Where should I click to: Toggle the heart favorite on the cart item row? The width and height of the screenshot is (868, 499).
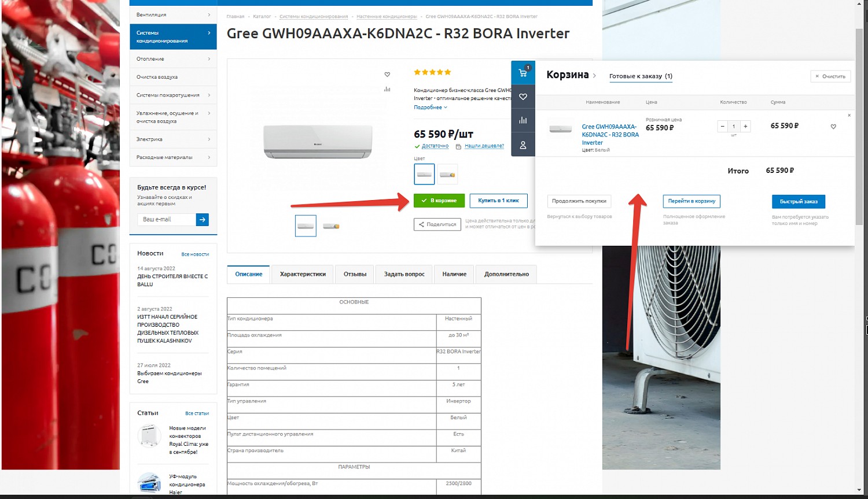tap(833, 125)
